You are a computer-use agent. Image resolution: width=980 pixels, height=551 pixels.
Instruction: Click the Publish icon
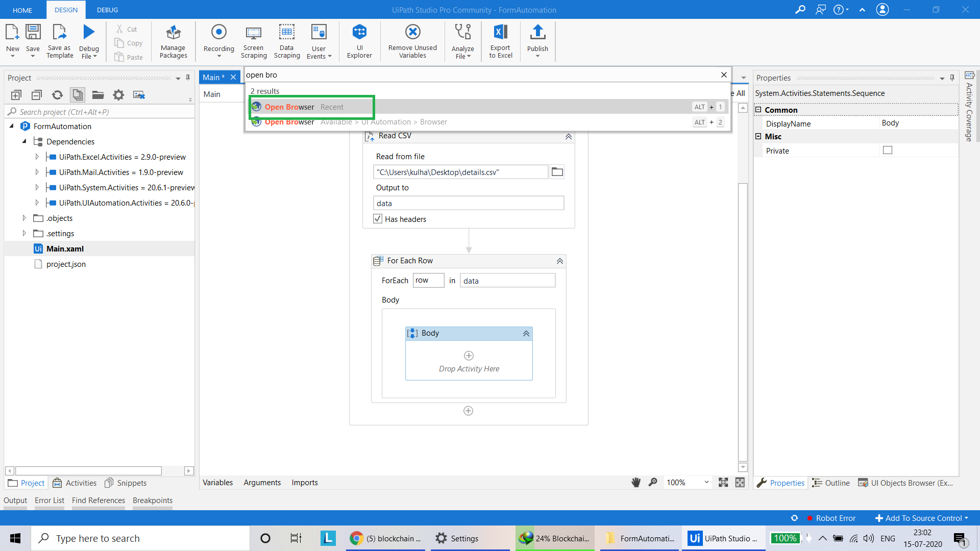[537, 32]
